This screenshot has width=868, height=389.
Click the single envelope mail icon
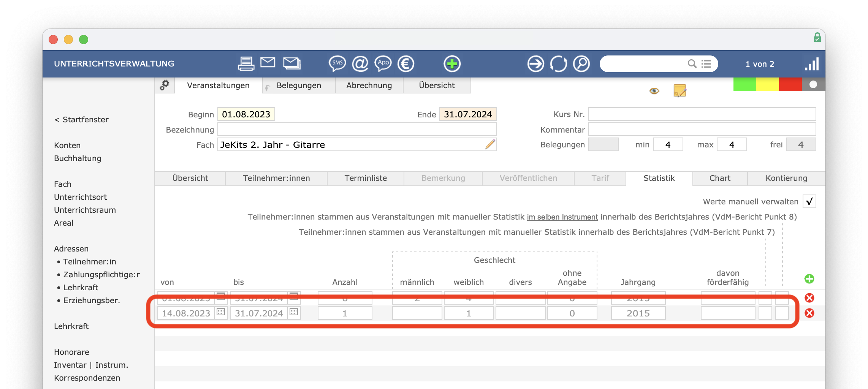tap(268, 62)
